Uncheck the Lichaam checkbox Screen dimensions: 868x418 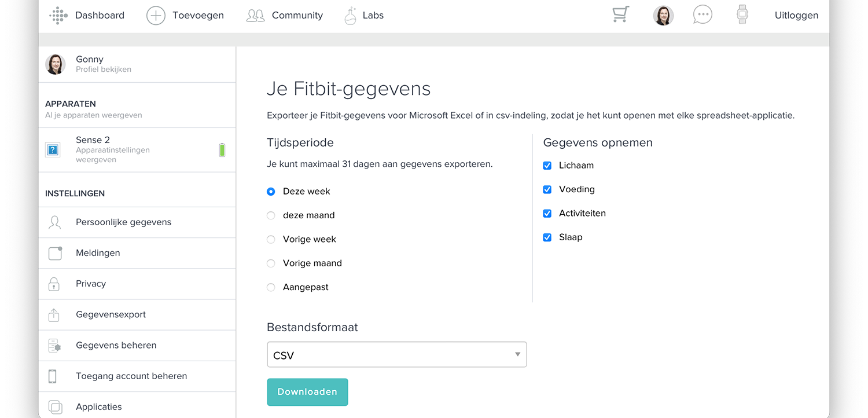(x=547, y=166)
